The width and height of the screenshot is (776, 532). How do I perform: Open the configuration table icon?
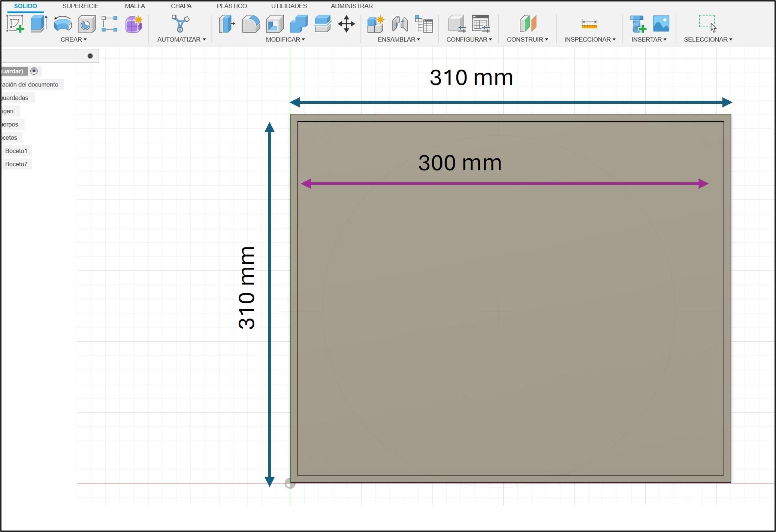coord(481,24)
